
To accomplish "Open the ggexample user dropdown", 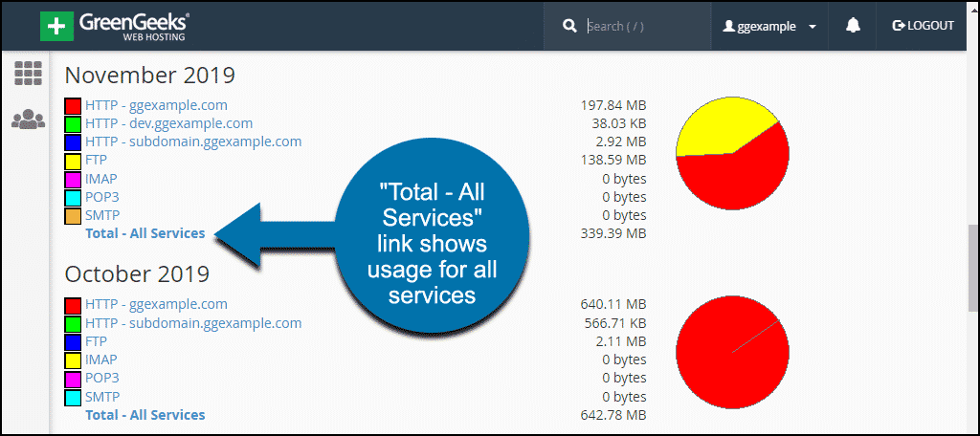I will 769,26.
